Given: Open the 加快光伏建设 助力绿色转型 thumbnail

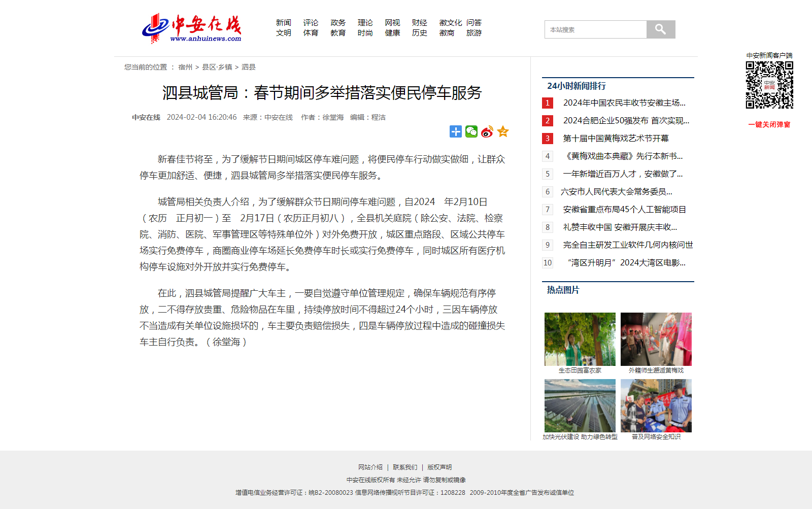Looking at the screenshot, I should tap(580, 405).
